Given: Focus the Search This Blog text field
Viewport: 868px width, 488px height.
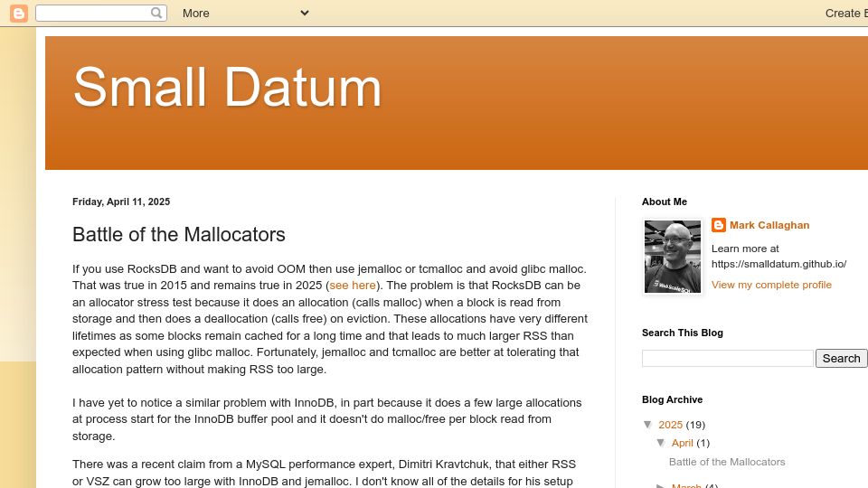Looking at the screenshot, I should 727,359.
